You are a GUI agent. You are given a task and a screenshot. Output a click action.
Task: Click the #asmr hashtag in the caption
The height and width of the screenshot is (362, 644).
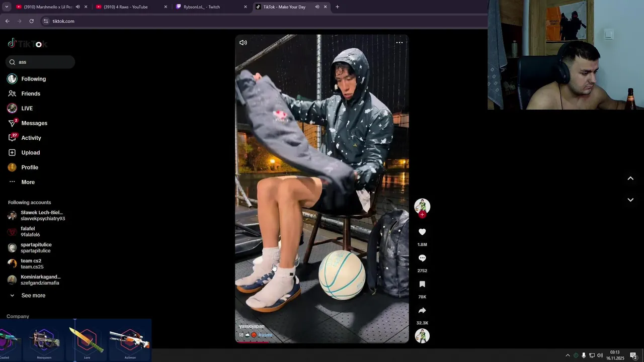coord(265,335)
